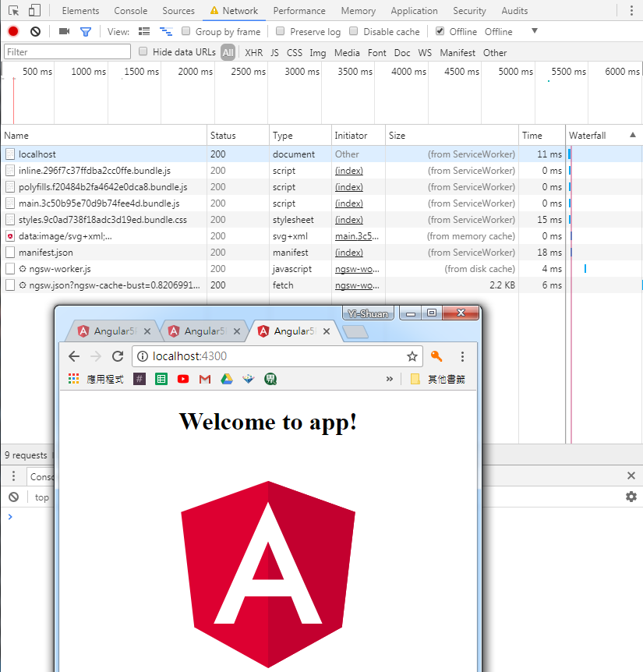
Task: Reload the page in the browser window
Action: pos(118,356)
